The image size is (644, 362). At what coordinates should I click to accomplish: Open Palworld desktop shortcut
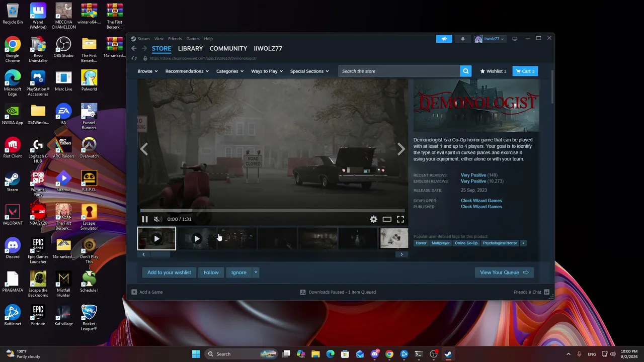pyautogui.click(x=89, y=81)
